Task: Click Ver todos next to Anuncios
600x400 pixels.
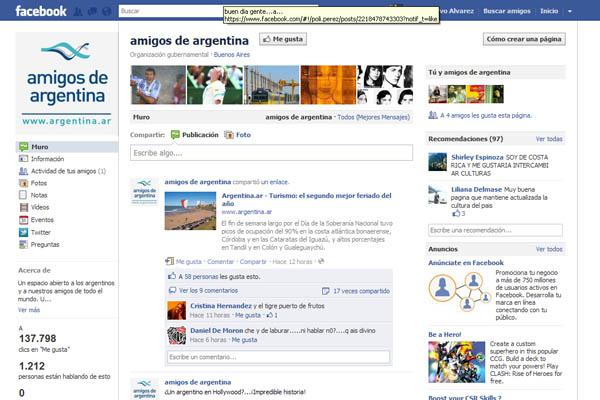Action: [549, 249]
